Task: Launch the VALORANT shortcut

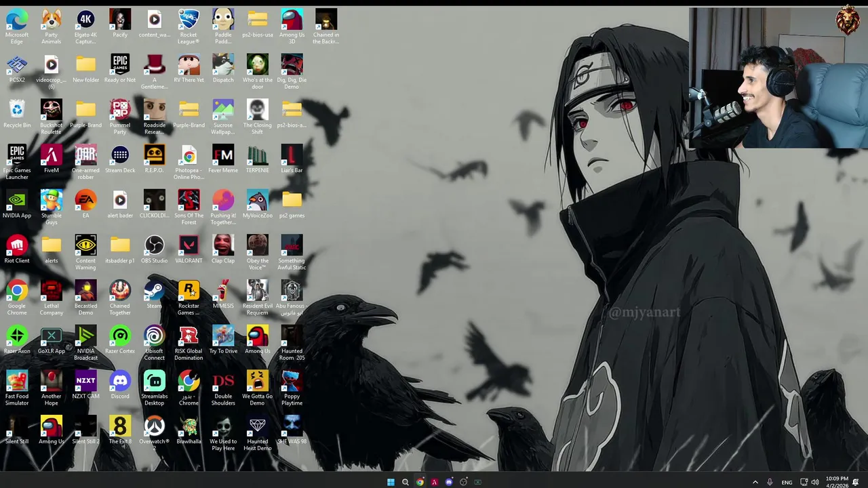Action: [189, 249]
